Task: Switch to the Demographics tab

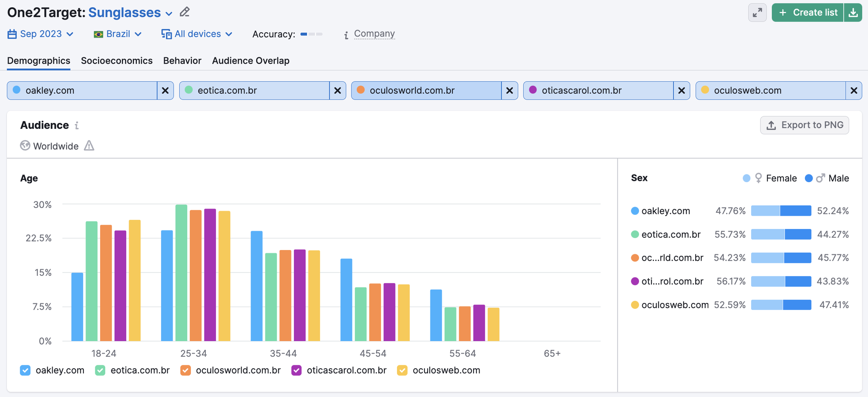Action: tap(39, 61)
